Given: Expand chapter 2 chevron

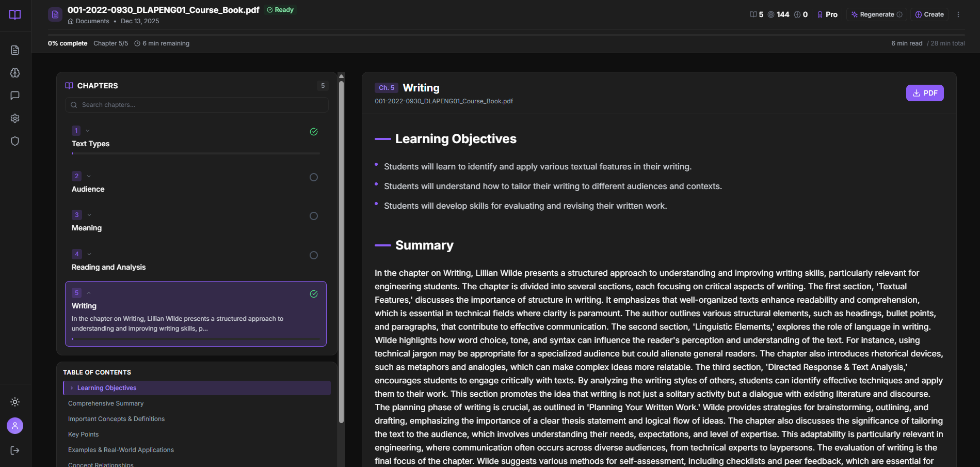Looking at the screenshot, I should (x=89, y=176).
